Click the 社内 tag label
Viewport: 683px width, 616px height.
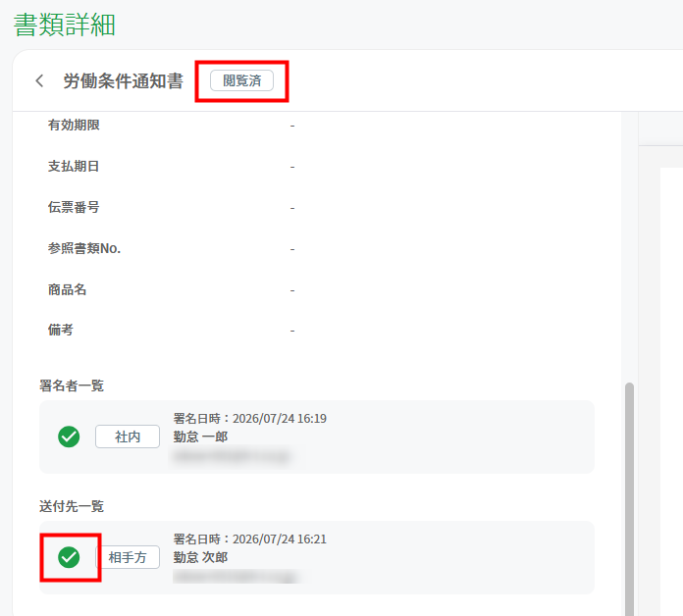(128, 436)
